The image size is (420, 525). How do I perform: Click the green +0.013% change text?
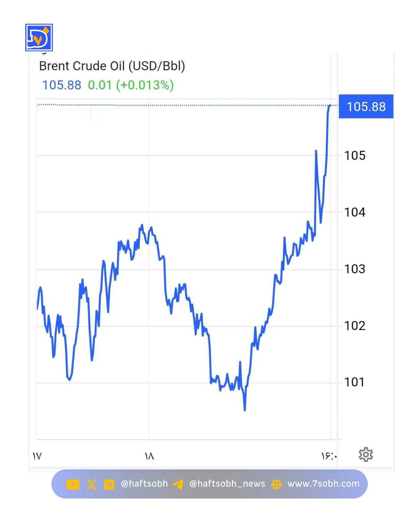pos(145,85)
